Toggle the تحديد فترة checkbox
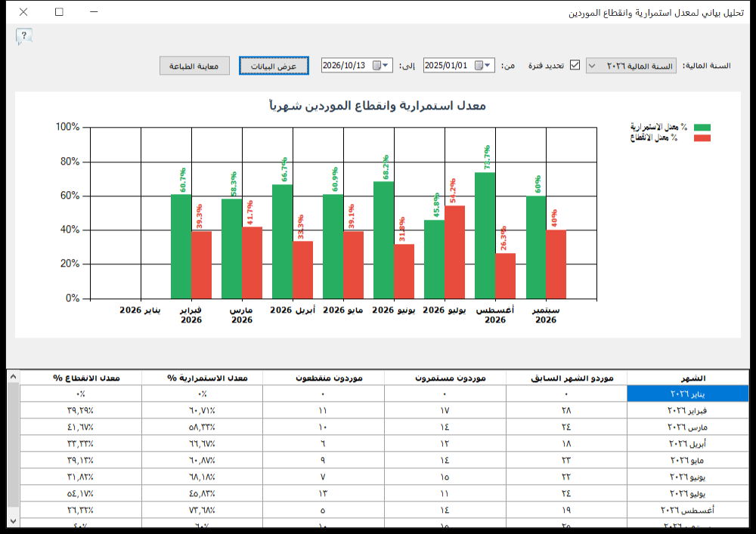 coord(575,65)
